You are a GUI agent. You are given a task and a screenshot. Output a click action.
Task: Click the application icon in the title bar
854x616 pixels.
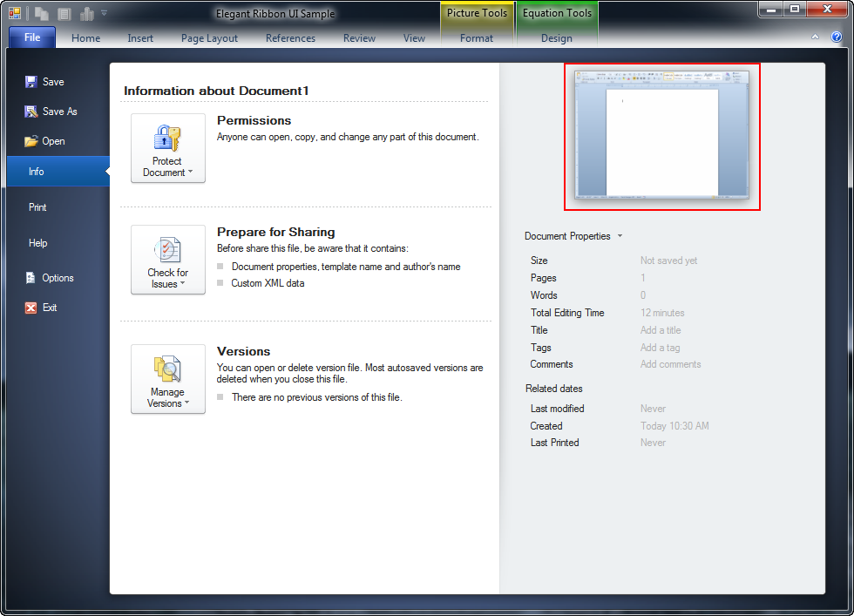pyautogui.click(x=15, y=13)
